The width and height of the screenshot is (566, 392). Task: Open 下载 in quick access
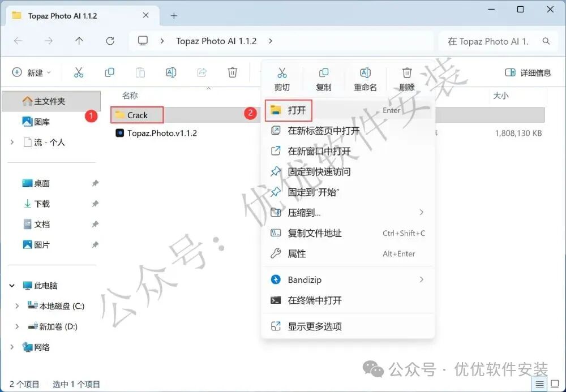tap(36, 204)
